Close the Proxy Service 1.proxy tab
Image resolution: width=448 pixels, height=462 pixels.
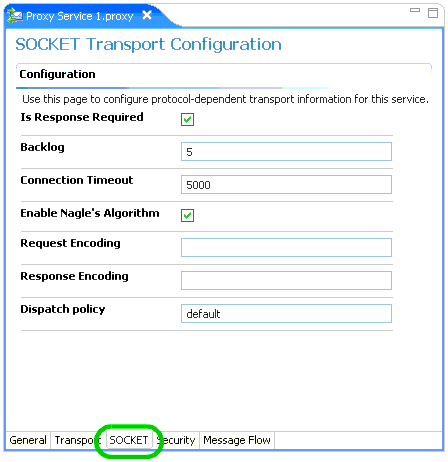click(147, 15)
